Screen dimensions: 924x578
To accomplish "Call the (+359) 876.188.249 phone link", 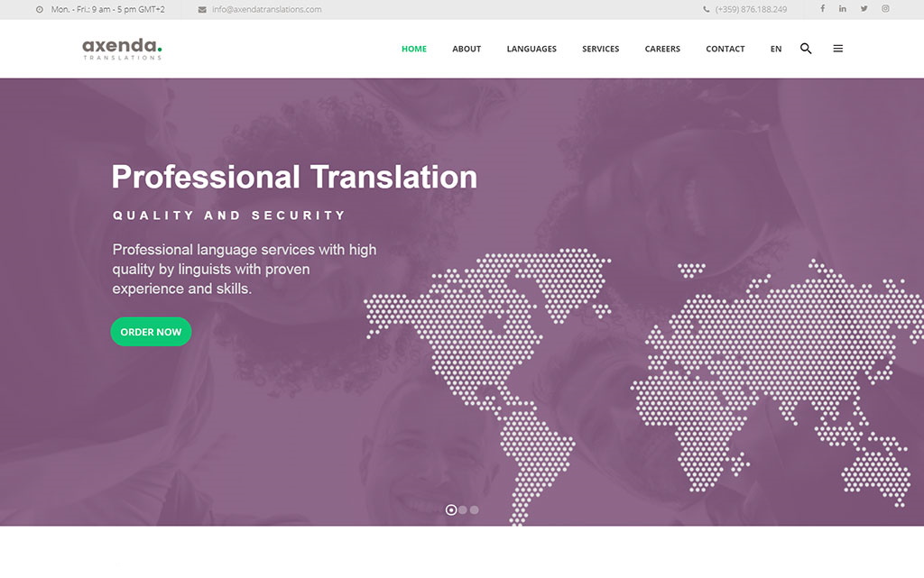I will pyautogui.click(x=751, y=9).
